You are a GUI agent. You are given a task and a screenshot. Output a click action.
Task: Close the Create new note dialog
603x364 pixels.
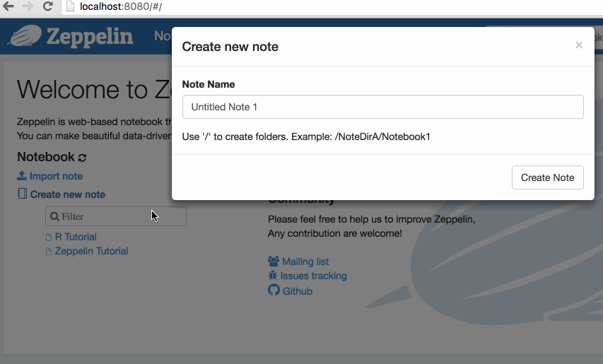579,45
